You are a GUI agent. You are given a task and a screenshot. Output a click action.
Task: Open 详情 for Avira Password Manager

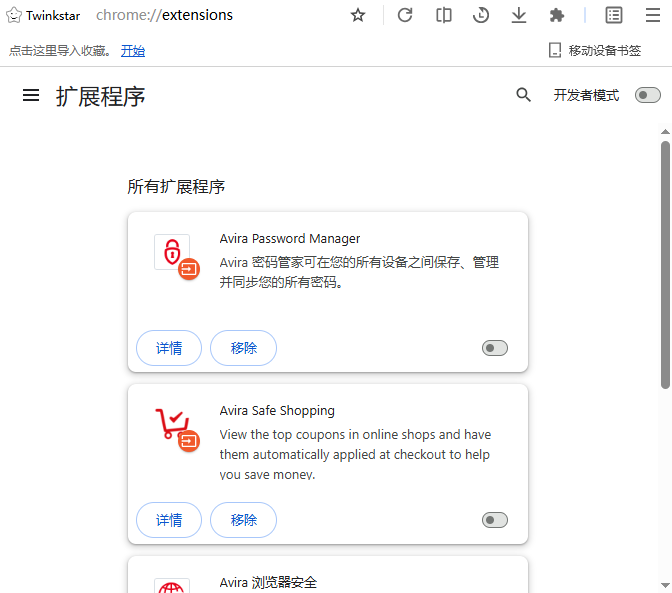[169, 348]
